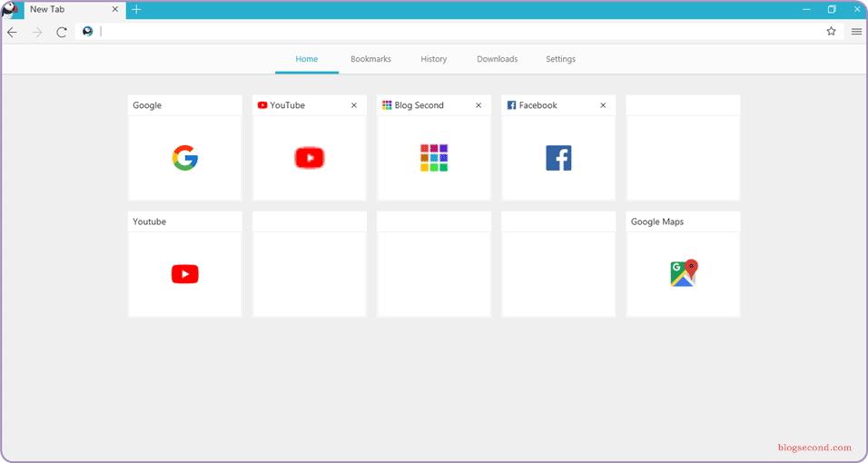Switch to the Home tab
The image size is (868, 463).
click(307, 59)
